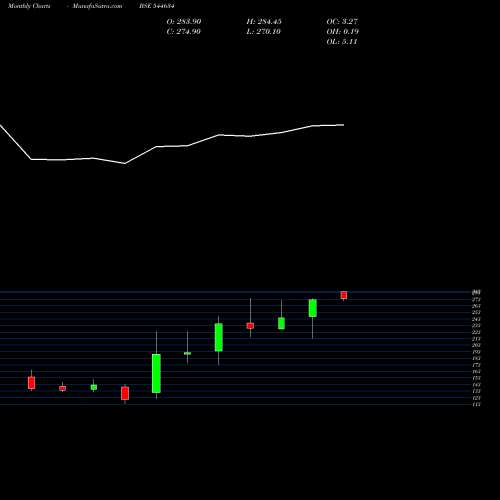Click the BSE 544034 symbol label
Viewport: 500px width, 500px height.
pos(157,6)
